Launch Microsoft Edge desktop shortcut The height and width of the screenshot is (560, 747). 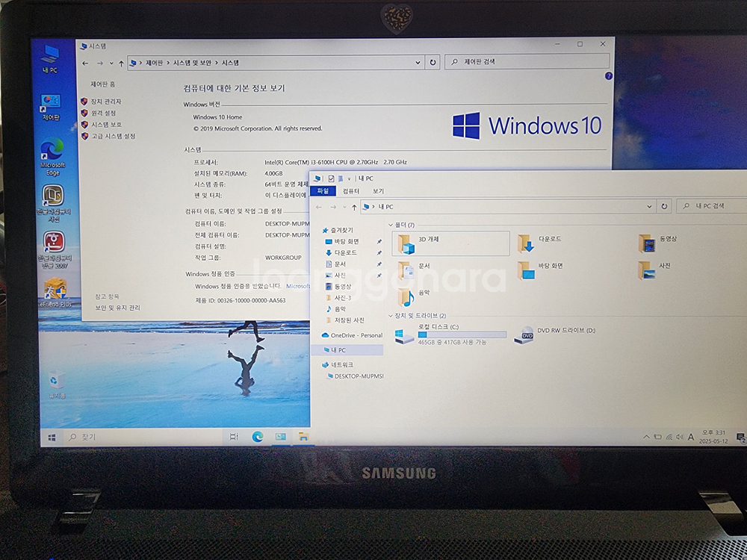click(x=52, y=157)
